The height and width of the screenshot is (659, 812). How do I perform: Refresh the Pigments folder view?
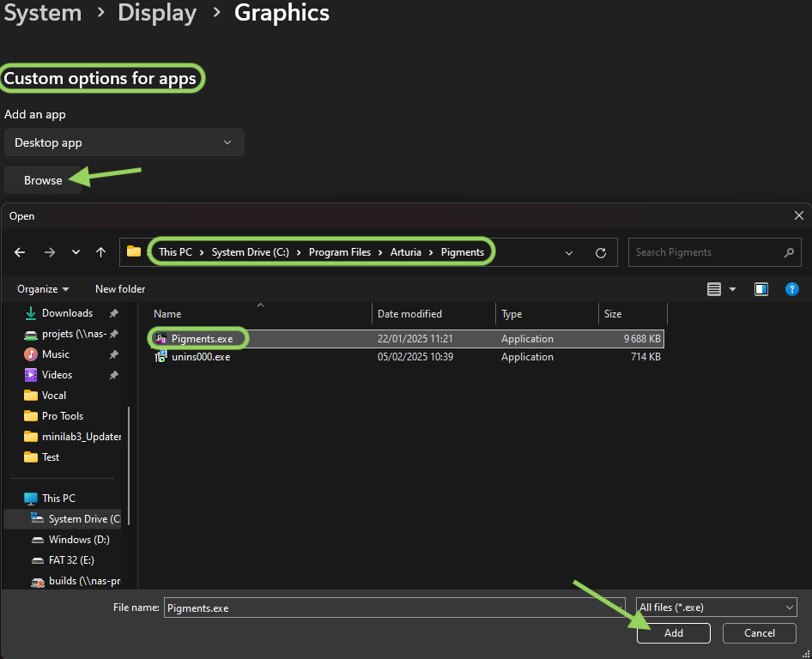click(601, 252)
